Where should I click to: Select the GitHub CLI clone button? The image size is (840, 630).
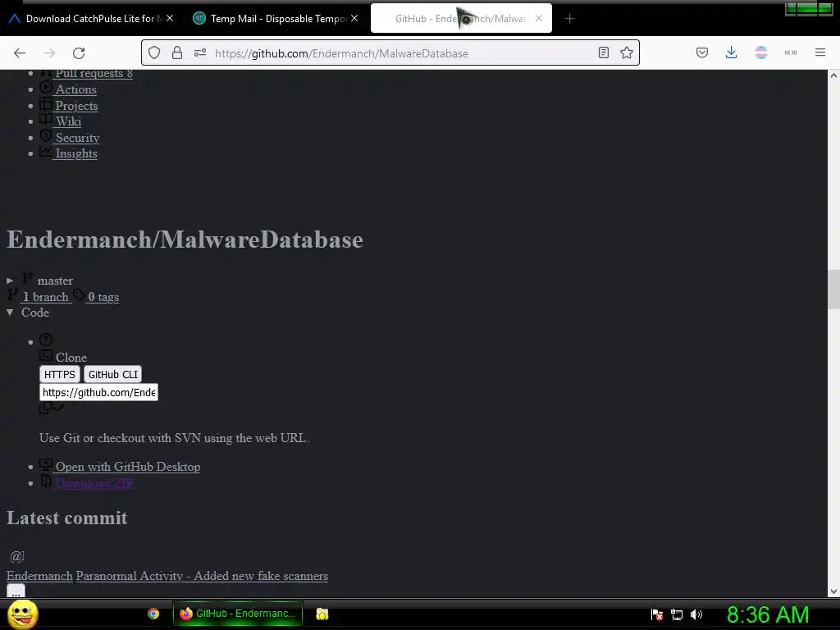tap(113, 374)
